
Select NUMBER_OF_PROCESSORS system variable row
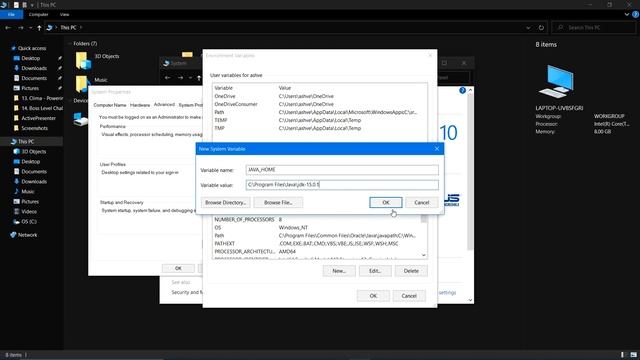[x=316, y=220]
